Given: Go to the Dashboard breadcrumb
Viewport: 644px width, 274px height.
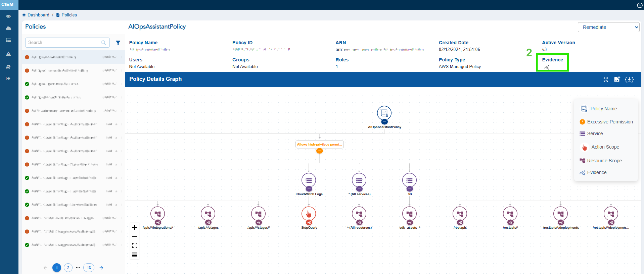Looking at the screenshot, I should tap(38, 15).
